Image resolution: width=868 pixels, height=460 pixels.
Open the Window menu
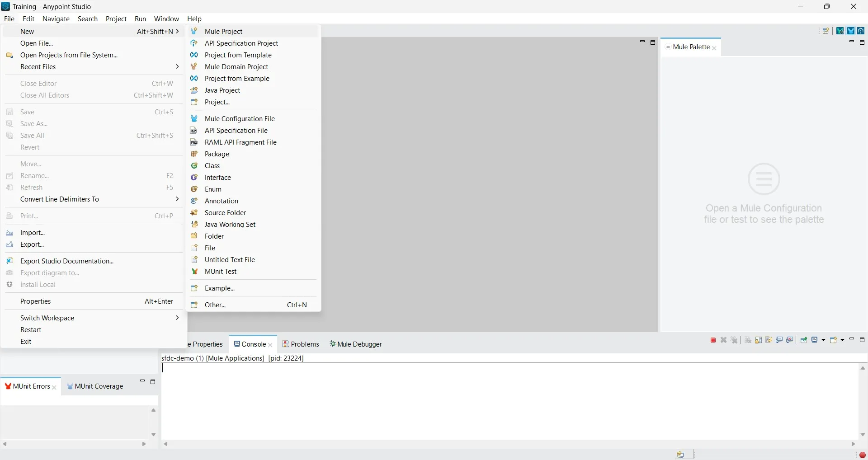point(166,19)
